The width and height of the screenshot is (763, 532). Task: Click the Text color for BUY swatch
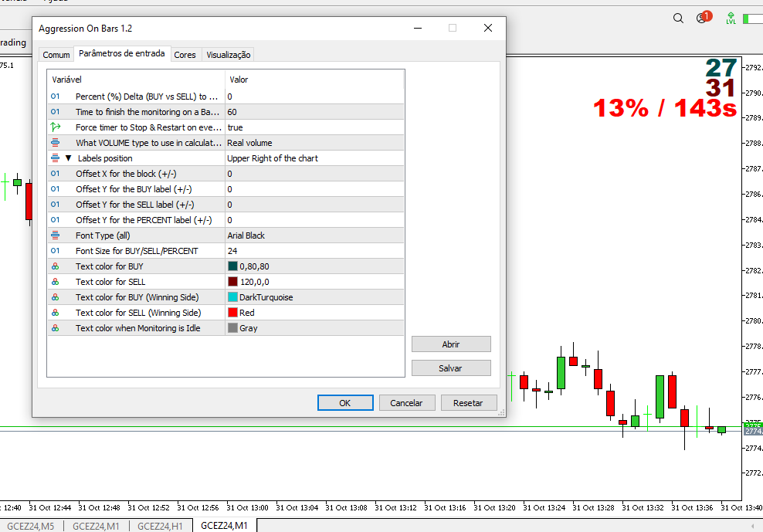tap(232, 266)
